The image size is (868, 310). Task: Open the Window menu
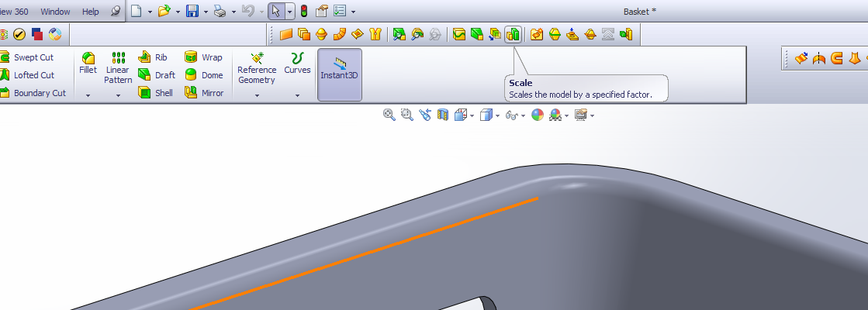click(x=55, y=11)
